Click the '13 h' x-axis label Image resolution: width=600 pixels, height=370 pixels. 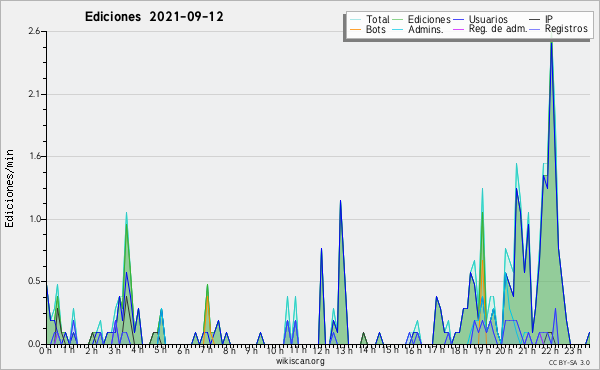[344, 351]
